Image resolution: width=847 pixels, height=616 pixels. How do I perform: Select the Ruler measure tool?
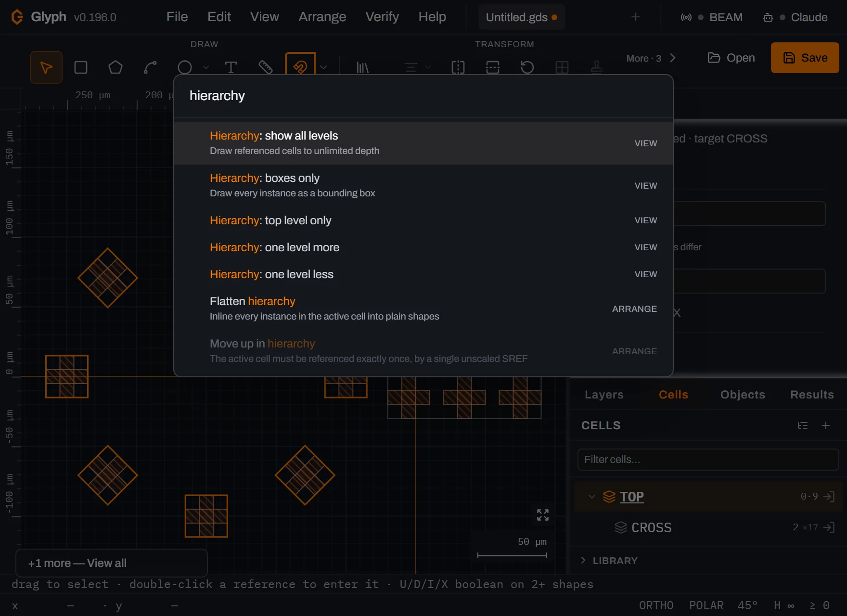point(266,67)
